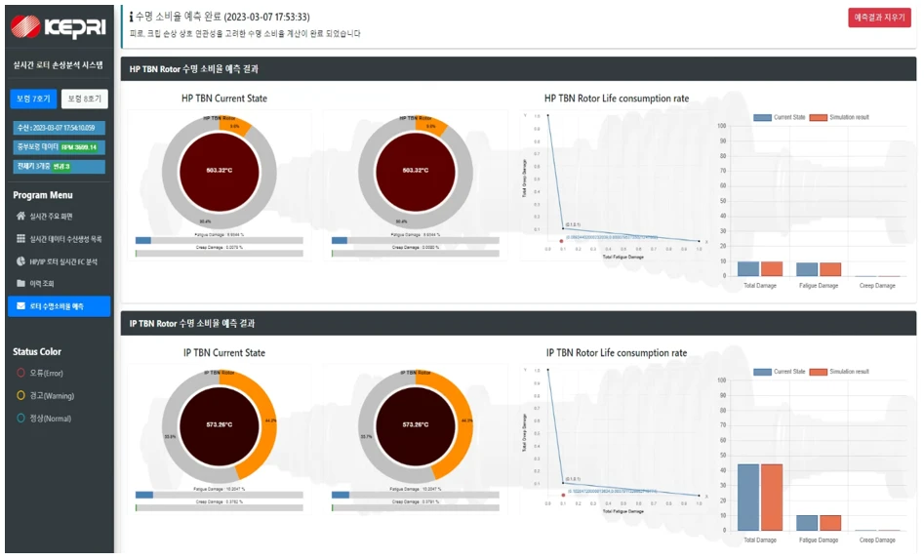Click the yellow 경고(Warning) status circle

click(x=20, y=395)
